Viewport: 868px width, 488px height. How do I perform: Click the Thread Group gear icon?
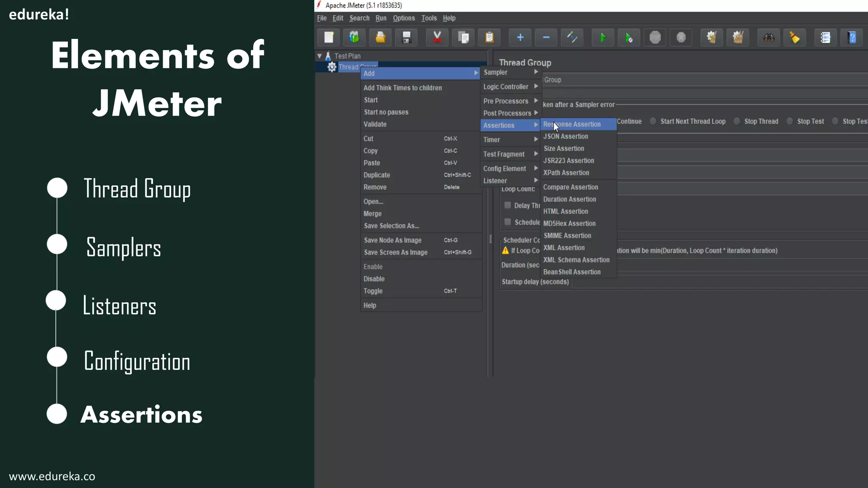tap(332, 67)
